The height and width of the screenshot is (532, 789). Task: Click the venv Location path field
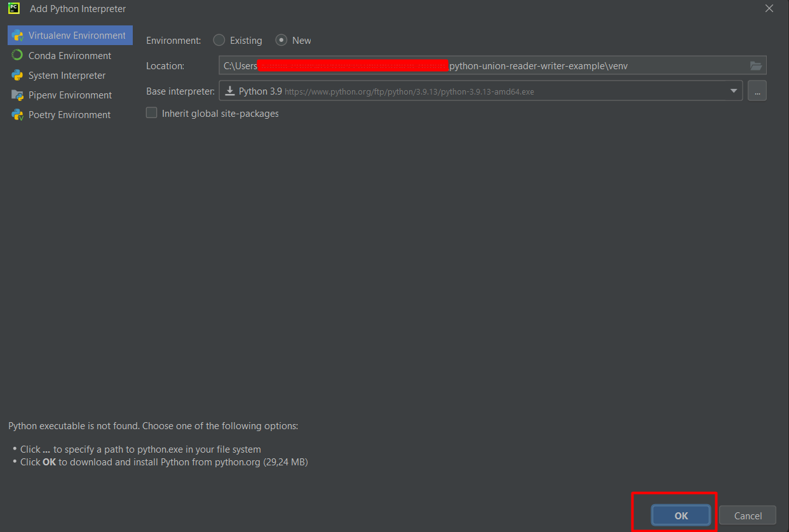[x=540, y=65]
